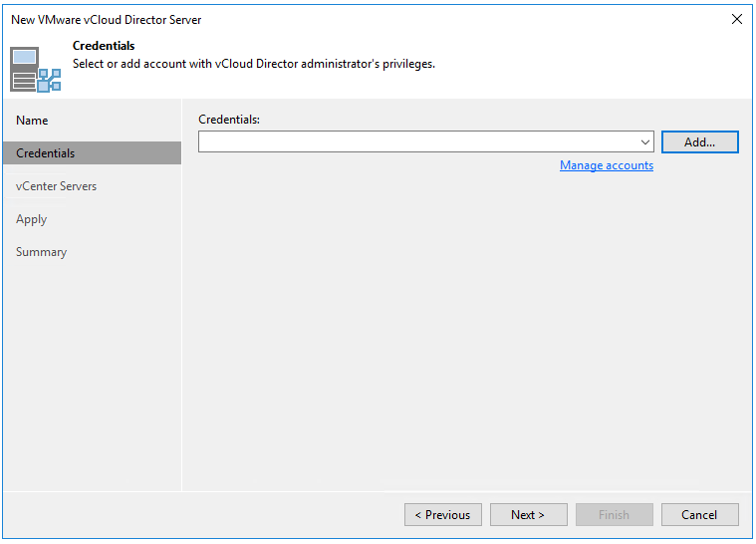756x544 pixels.
Task: Click the greyed-out Finish button
Action: pyautogui.click(x=614, y=515)
